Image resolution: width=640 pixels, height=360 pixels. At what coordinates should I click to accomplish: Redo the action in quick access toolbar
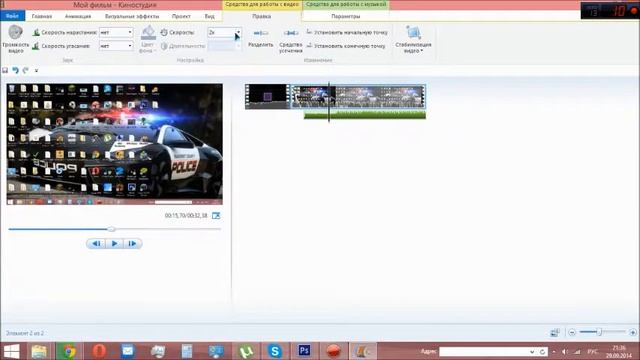(26, 70)
